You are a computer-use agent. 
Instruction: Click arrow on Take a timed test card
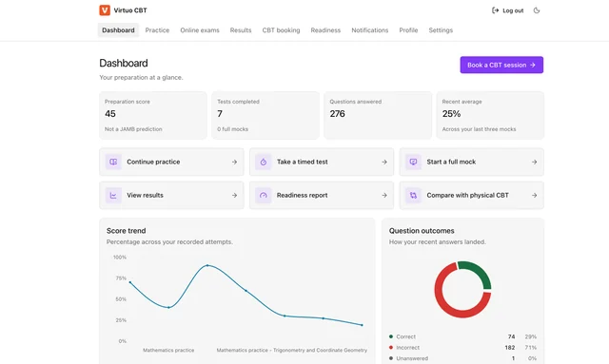384,162
